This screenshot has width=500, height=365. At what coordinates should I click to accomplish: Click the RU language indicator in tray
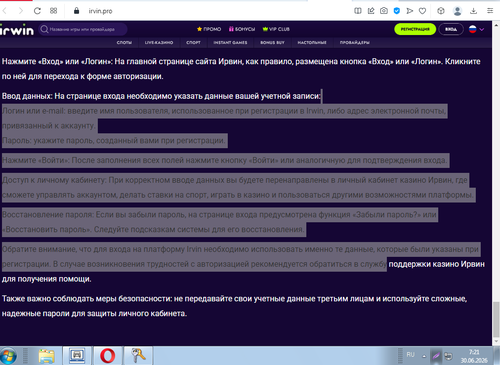410,355
